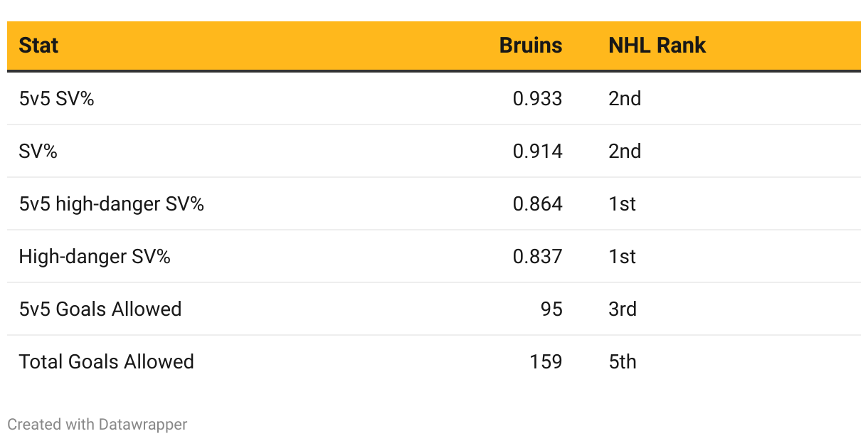
Task: Click the 0.914 value cell
Action: 537,152
